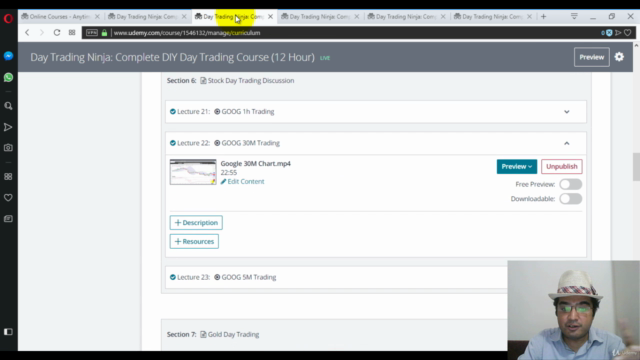640x360 pixels.
Task: Toggle the sidebar panel icon at the bottom
Action: (8, 332)
